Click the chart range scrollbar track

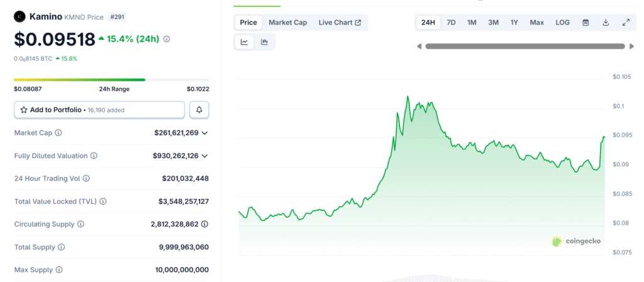(525, 46)
